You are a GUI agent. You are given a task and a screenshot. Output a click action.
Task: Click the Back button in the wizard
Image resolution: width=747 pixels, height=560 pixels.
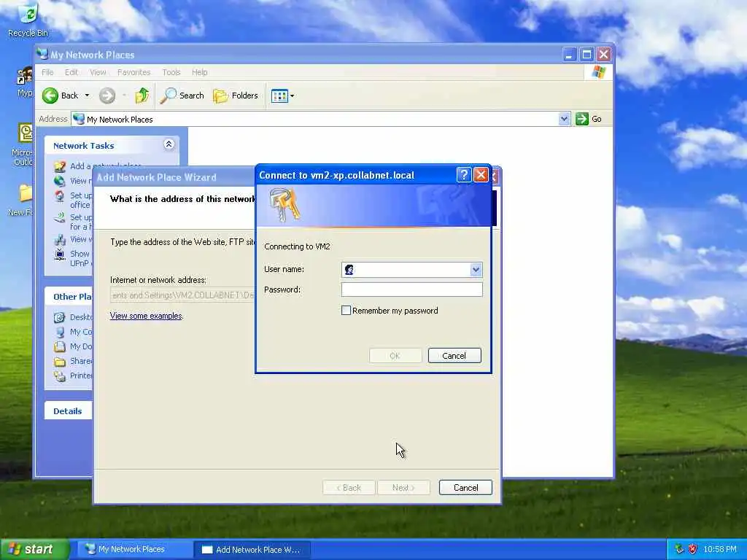click(x=349, y=488)
